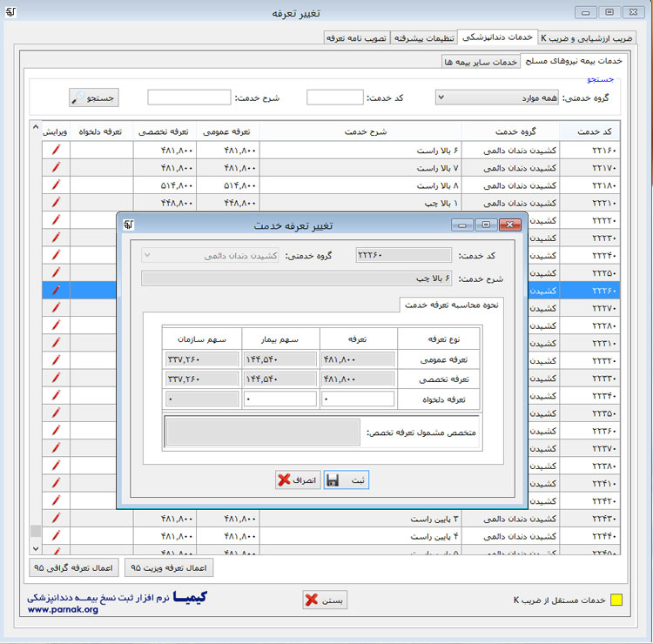Click the yellow K-independent services color swatch

pos(616,600)
